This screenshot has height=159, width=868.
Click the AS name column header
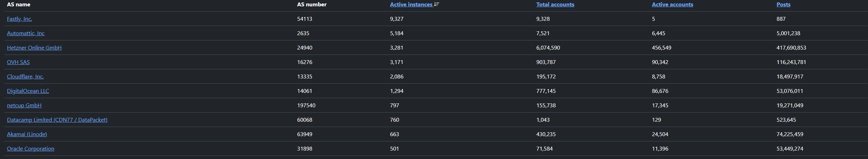click(x=19, y=5)
